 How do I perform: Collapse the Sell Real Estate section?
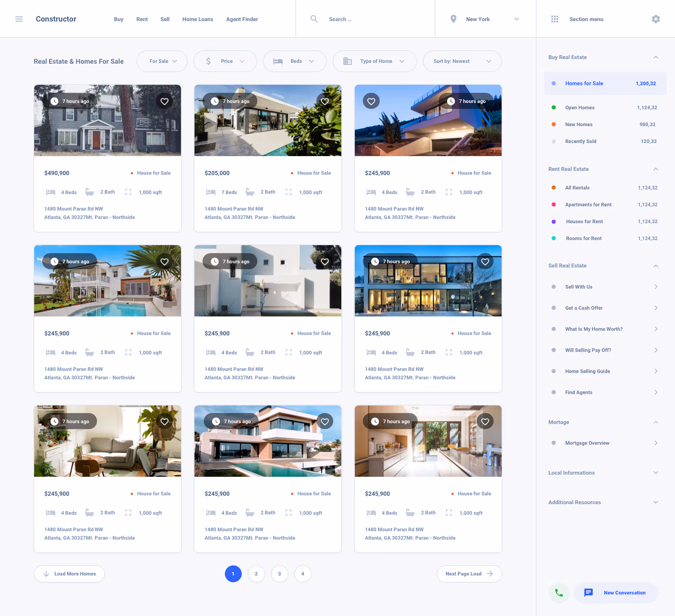656,266
